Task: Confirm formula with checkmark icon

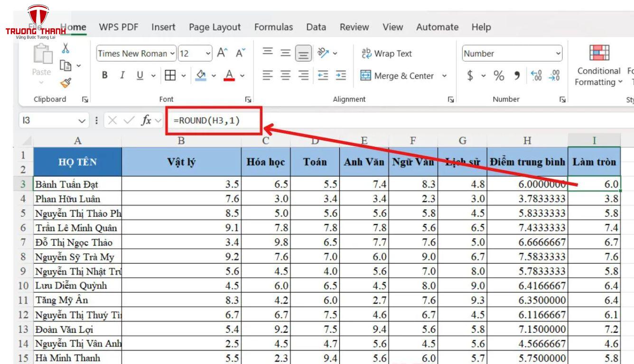Action: pos(129,120)
